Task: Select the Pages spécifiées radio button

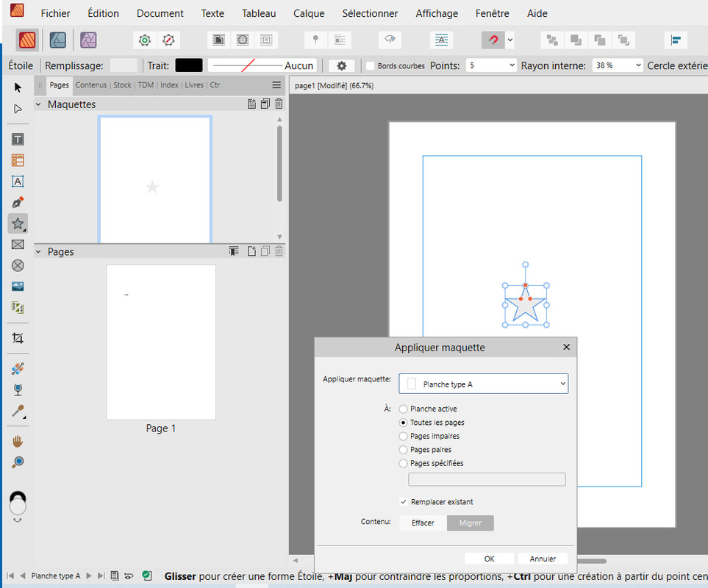Action: pyautogui.click(x=403, y=463)
